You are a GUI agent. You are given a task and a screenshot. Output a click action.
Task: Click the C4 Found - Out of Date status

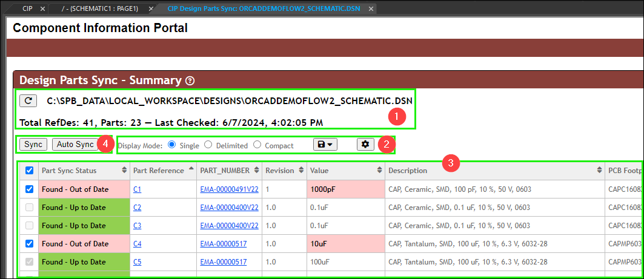pos(84,243)
